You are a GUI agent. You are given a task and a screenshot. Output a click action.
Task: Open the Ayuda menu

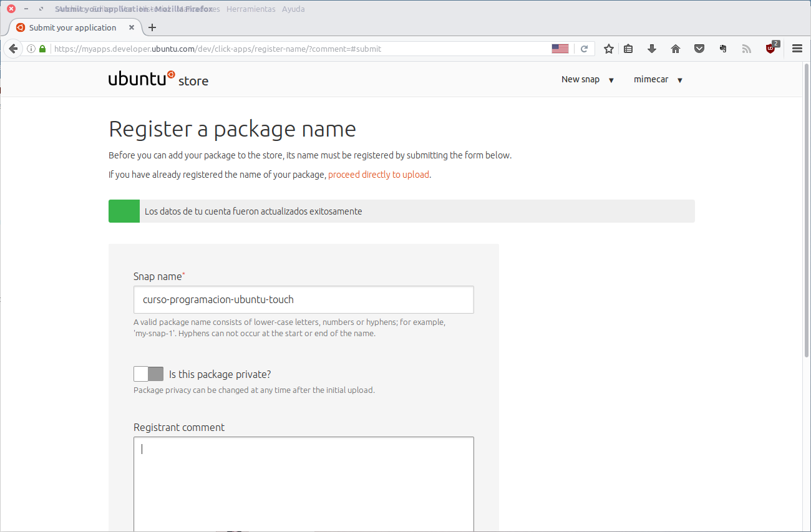[x=293, y=9]
